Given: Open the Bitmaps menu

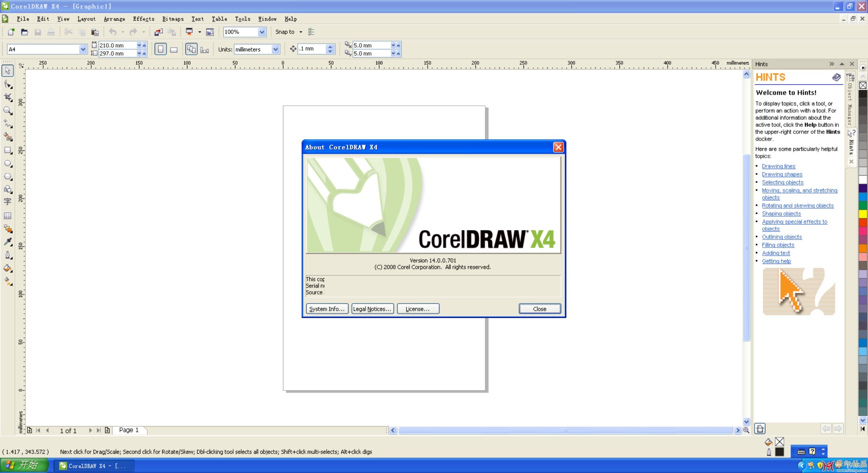Looking at the screenshot, I should 173,19.
